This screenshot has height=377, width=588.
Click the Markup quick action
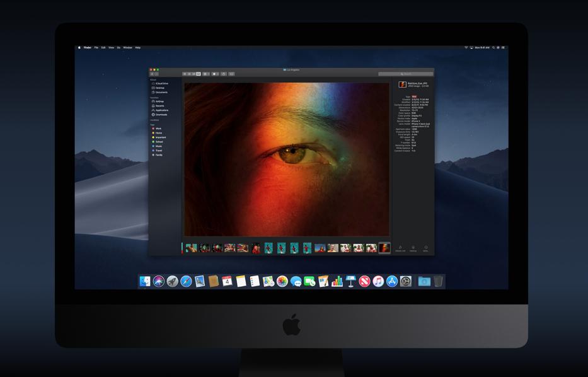click(x=413, y=248)
